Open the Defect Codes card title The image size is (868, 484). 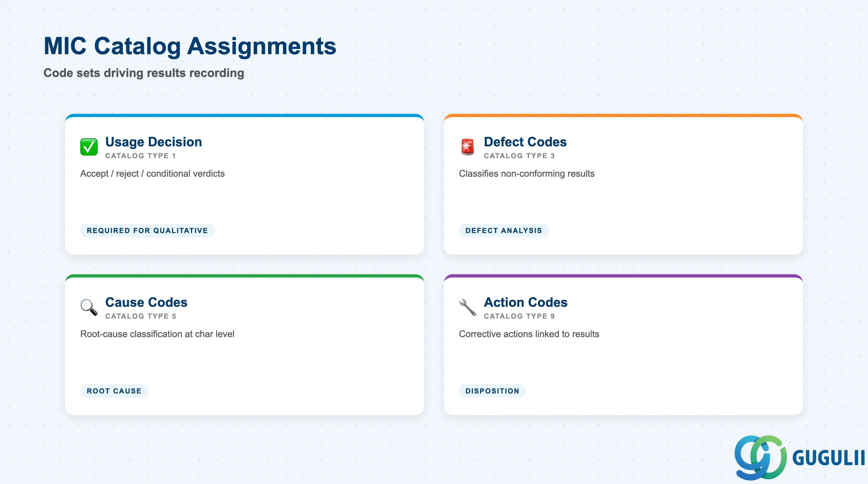pyautogui.click(x=525, y=142)
